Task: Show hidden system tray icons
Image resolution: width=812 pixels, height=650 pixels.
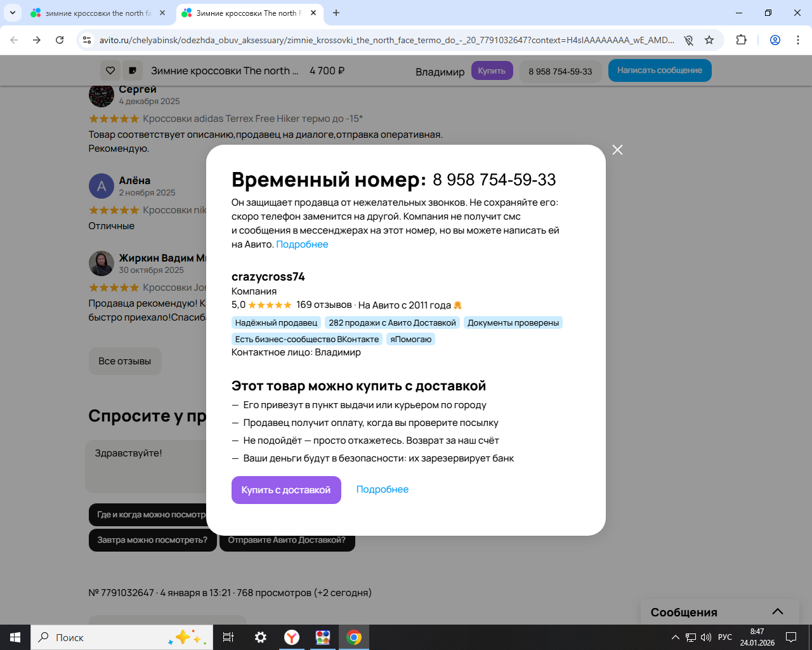Action: [x=675, y=637]
